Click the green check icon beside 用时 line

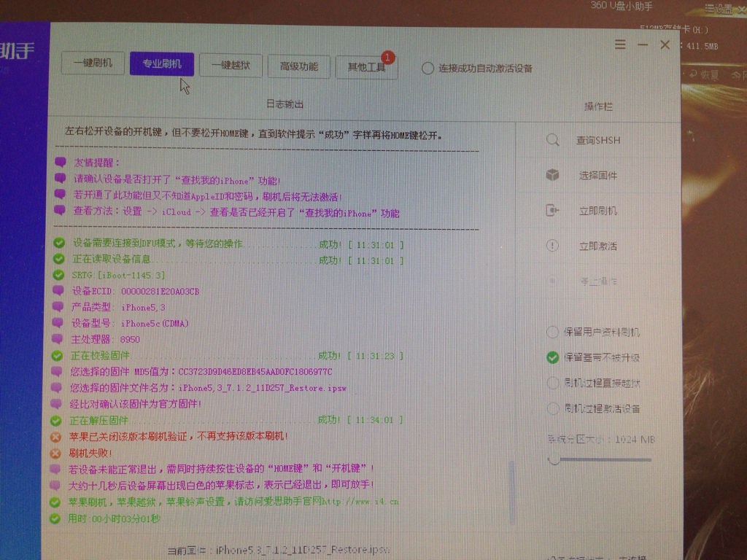point(55,518)
